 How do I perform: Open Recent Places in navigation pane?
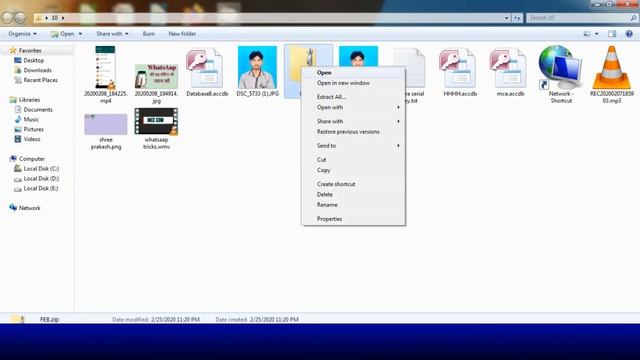(x=40, y=80)
